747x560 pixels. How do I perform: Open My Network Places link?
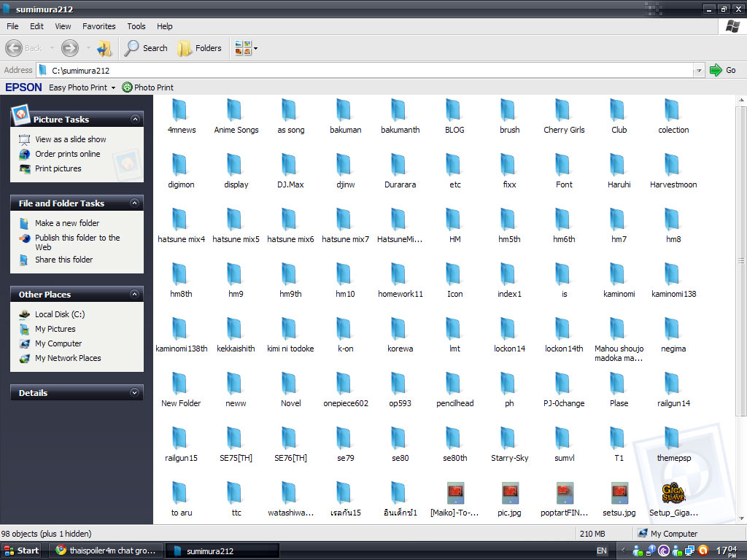tap(68, 358)
